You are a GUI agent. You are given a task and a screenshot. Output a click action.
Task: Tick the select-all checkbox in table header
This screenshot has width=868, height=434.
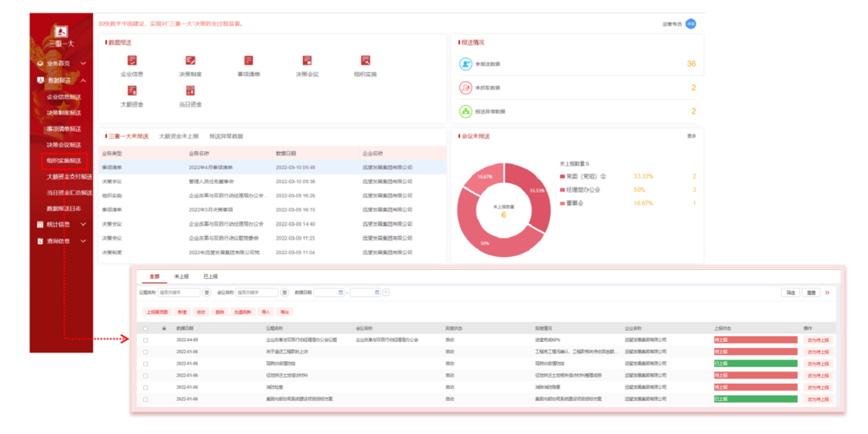146,329
